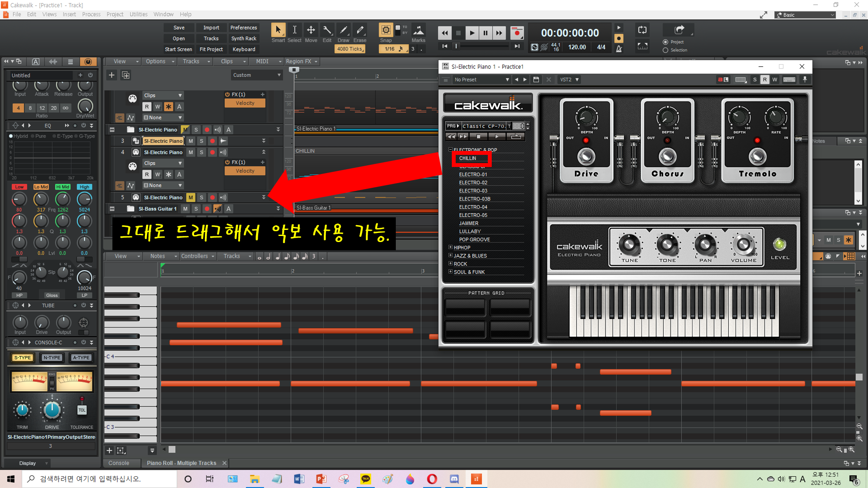
Task: Save preset in SI-Electric Piano window
Action: point(536,79)
